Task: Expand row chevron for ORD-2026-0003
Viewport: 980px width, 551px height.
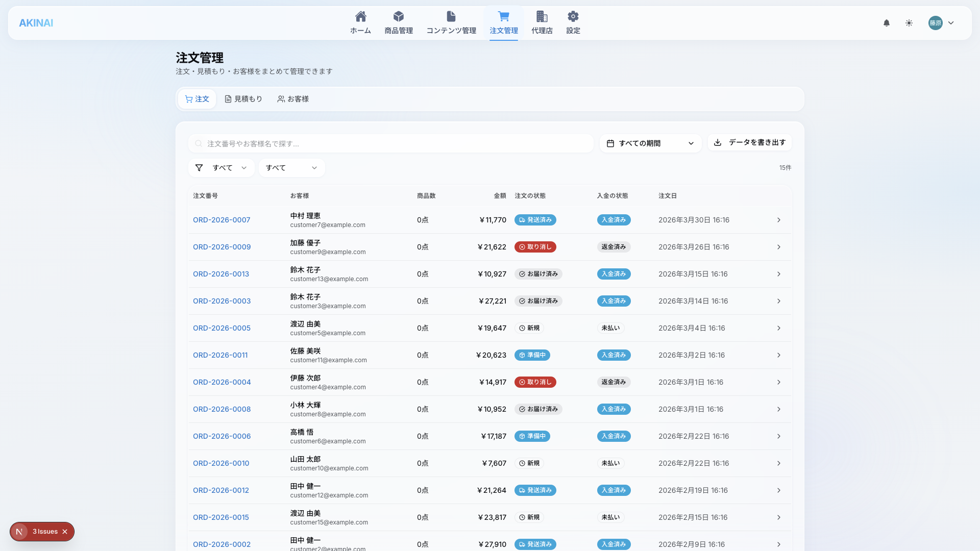Action: pyautogui.click(x=779, y=301)
